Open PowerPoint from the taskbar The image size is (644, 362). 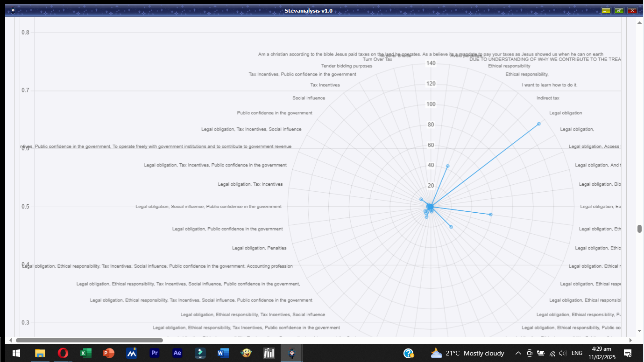109,353
